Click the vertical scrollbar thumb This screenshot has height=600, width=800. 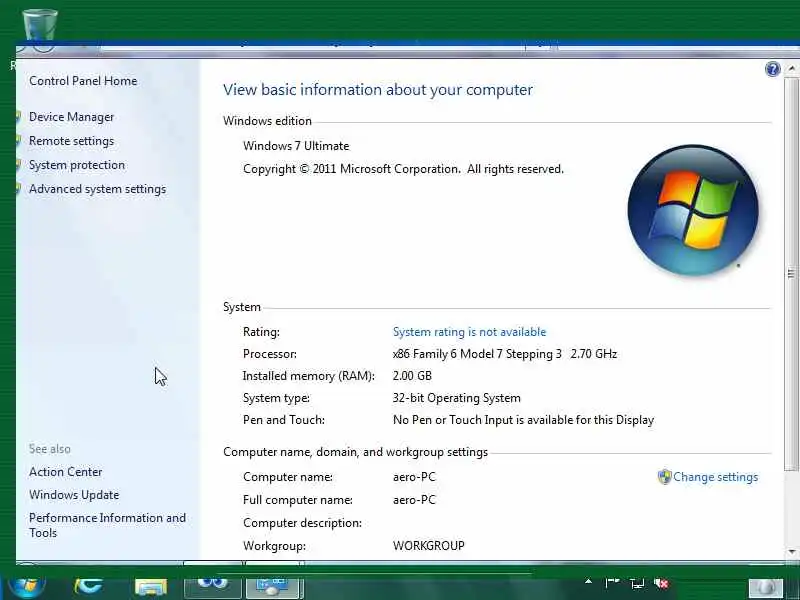point(791,273)
